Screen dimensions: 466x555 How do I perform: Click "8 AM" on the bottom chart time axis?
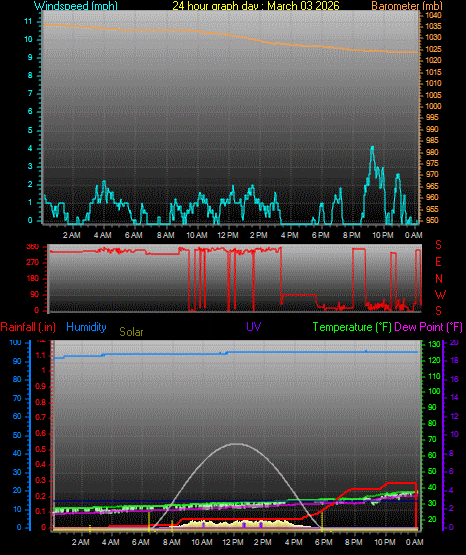(x=172, y=542)
